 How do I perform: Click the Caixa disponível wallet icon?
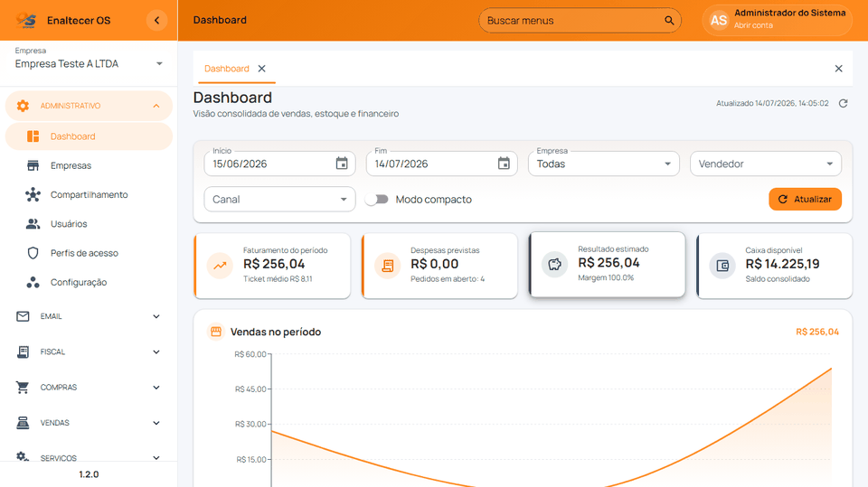pos(722,266)
